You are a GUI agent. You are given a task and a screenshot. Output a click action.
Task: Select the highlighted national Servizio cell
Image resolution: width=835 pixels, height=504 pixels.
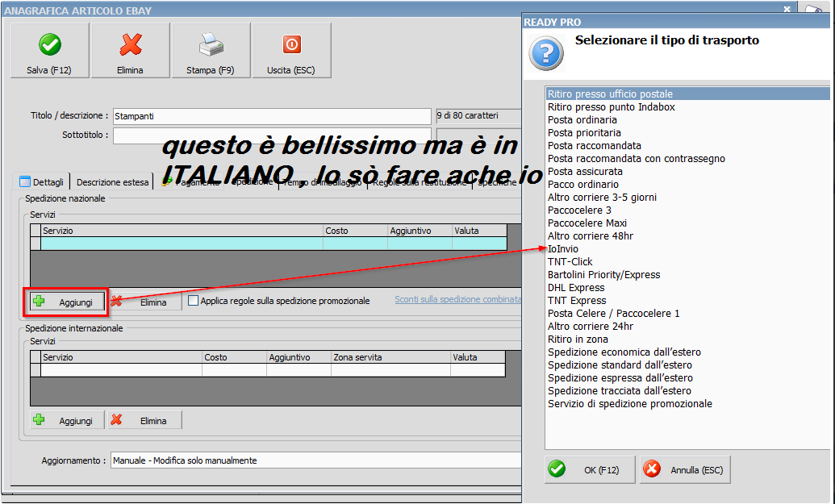tap(182, 244)
